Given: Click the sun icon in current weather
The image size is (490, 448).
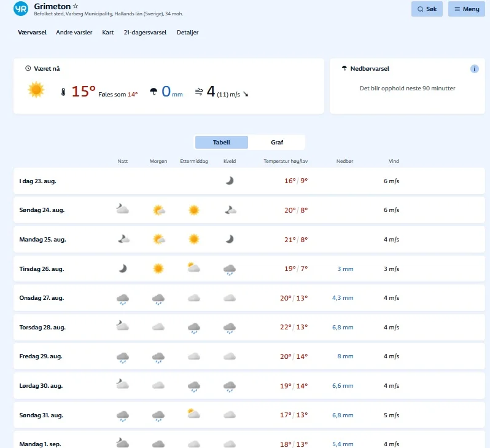Looking at the screenshot, I should [x=36, y=90].
